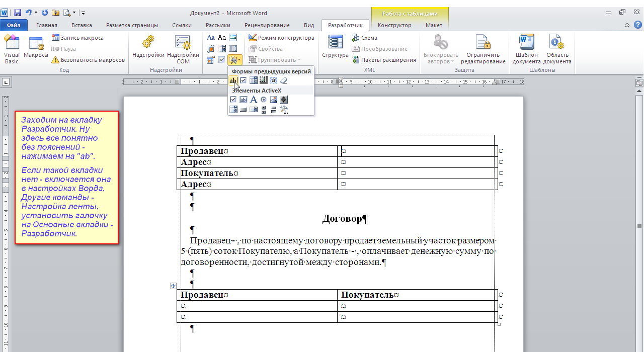
Task: Switch to Разметка страницы tab
Action: point(132,25)
